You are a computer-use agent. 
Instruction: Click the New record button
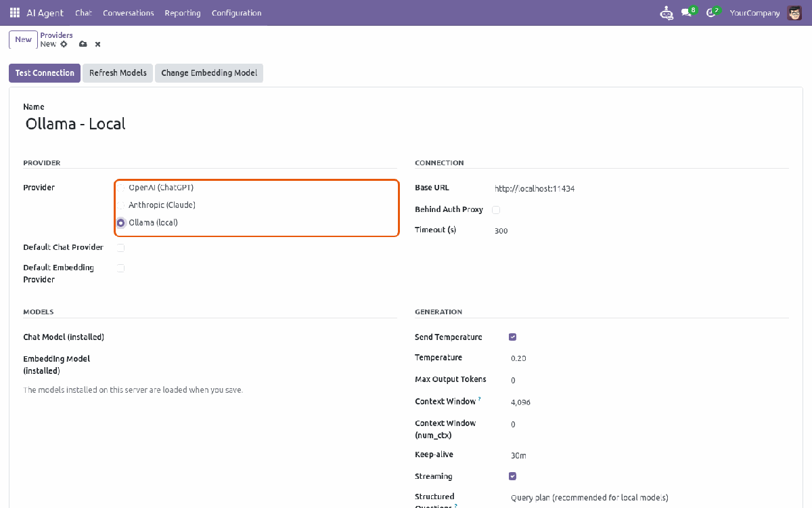tap(23, 40)
